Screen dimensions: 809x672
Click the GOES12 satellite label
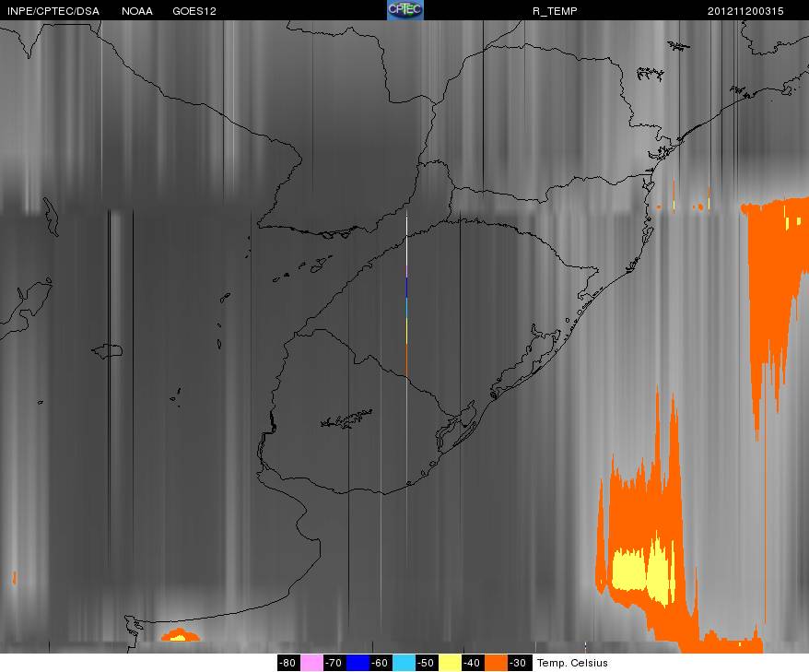pyautogui.click(x=194, y=11)
